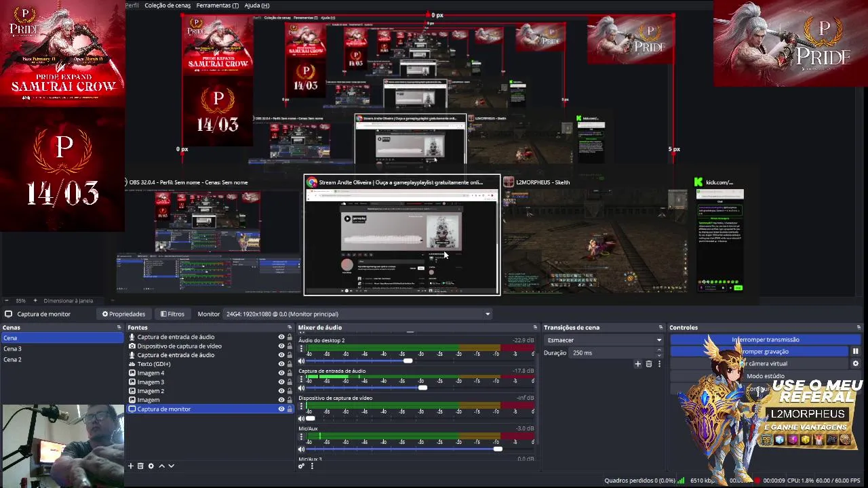Lock the Texto (GDI+) source
Viewport: 868px width, 488px height.
[290, 364]
